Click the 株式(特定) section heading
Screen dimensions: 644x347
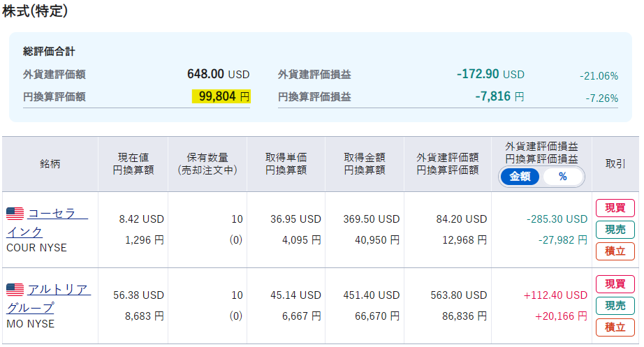coord(35,11)
